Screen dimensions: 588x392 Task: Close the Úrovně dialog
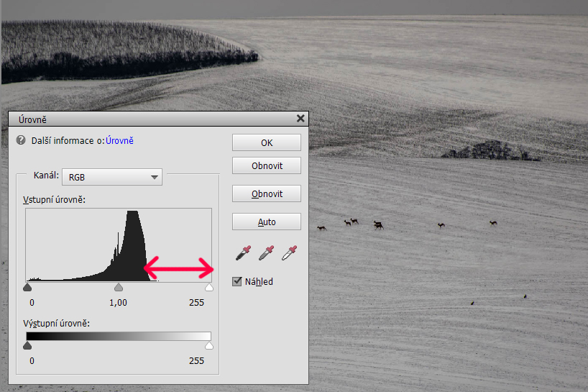coord(300,119)
